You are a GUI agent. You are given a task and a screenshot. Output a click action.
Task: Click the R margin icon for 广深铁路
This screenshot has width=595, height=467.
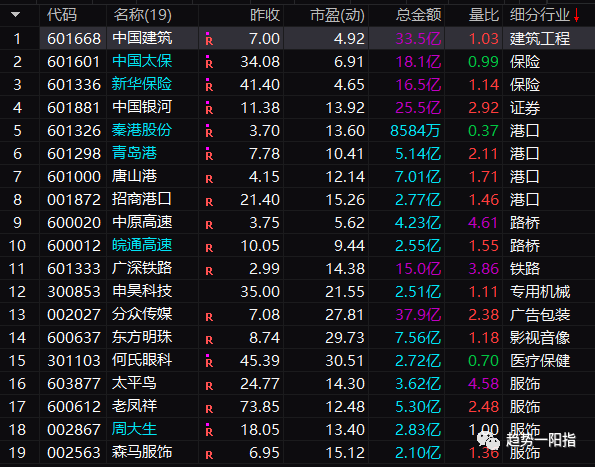(x=209, y=271)
